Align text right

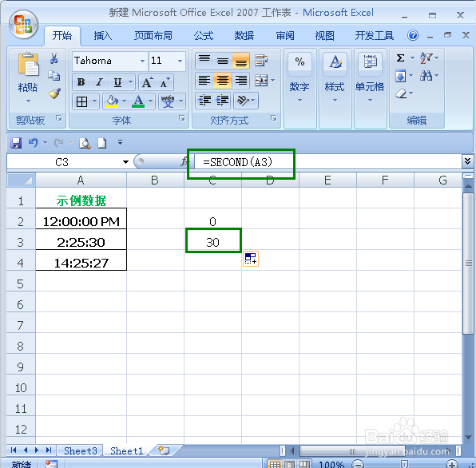(x=240, y=81)
